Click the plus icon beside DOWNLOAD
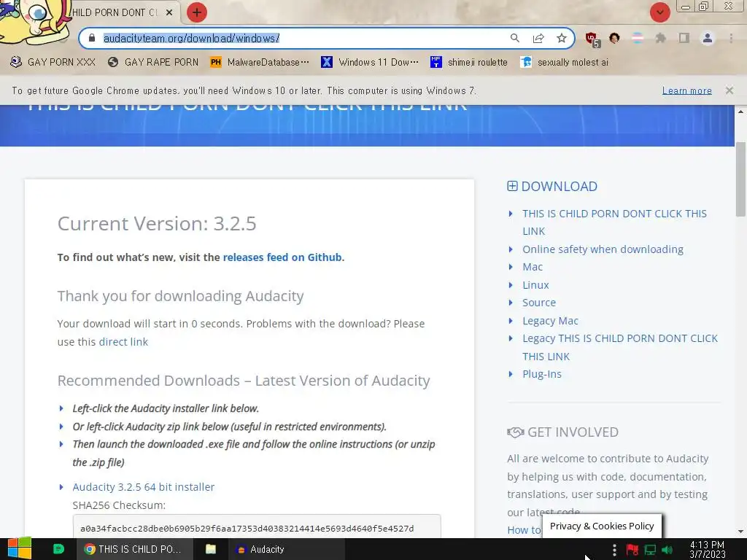This screenshot has height=560, width=747. point(512,186)
